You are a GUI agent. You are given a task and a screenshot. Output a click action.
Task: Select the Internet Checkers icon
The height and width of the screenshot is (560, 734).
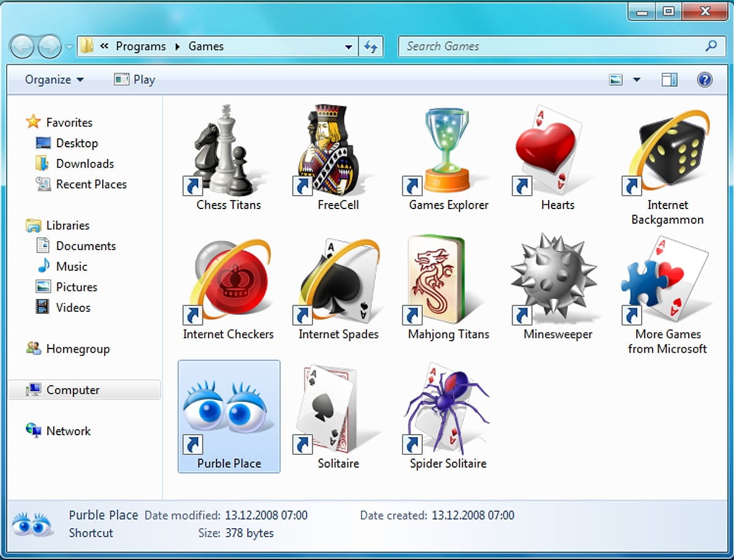coord(227,280)
